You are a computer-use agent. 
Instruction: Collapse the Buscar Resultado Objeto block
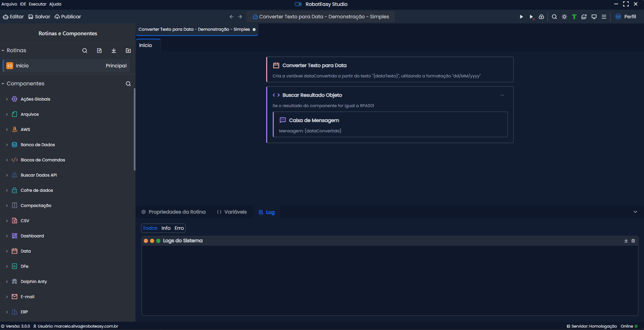point(502,95)
